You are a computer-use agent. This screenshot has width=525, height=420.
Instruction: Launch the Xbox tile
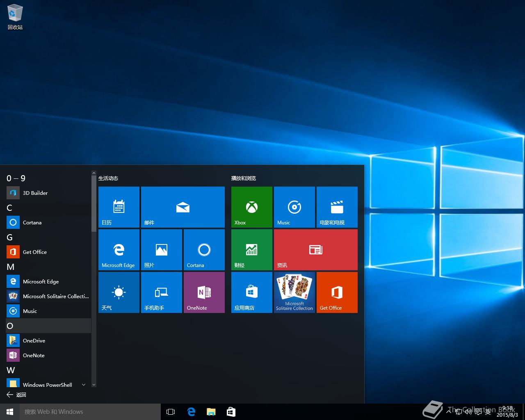pyautogui.click(x=252, y=207)
